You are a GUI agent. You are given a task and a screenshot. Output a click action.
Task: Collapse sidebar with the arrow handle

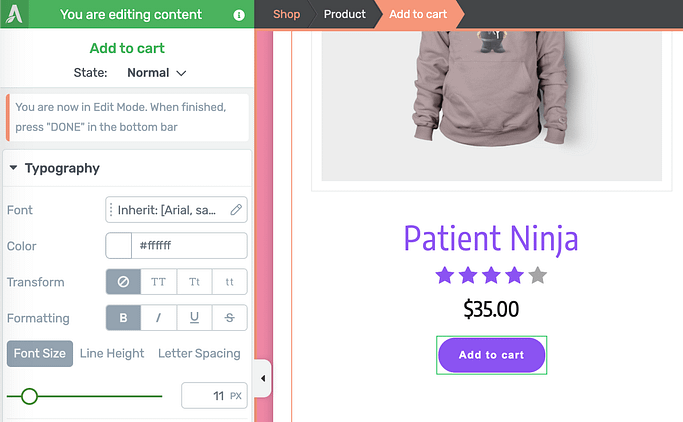(263, 378)
